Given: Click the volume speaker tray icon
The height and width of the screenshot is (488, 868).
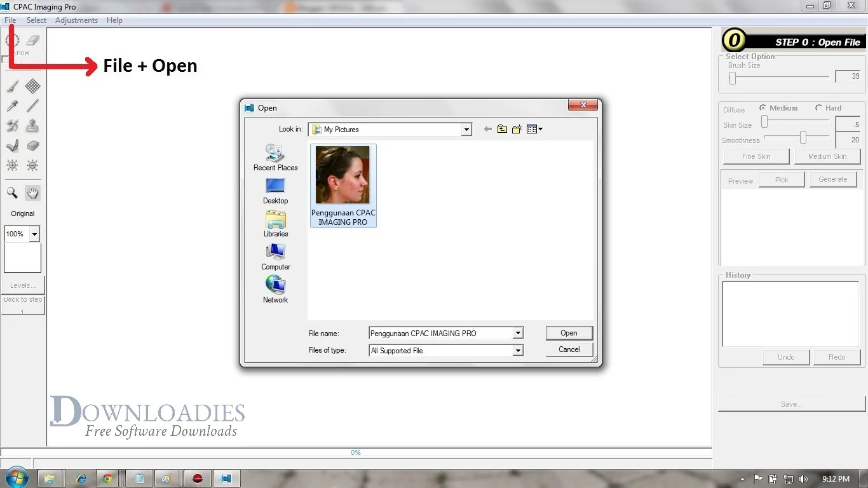Looking at the screenshot, I should click(x=803, y=479).
